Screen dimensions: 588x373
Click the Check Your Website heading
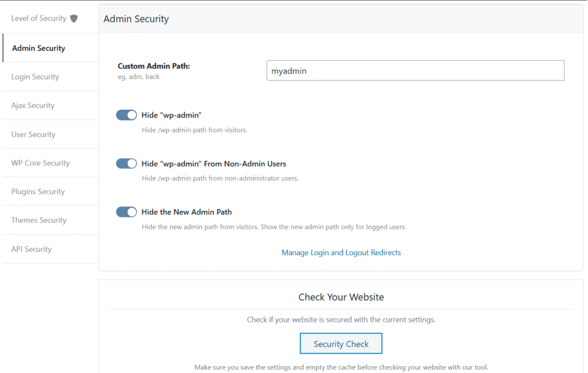[341, 297]
